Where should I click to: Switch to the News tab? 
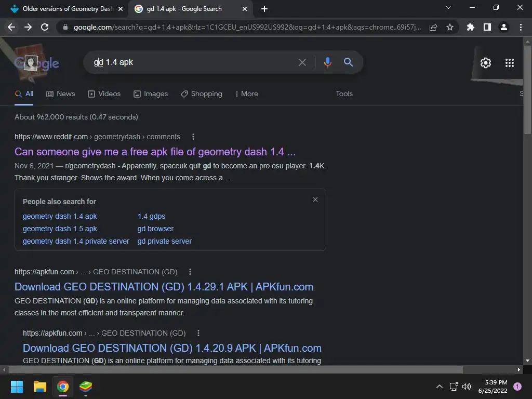click(61, 94)
